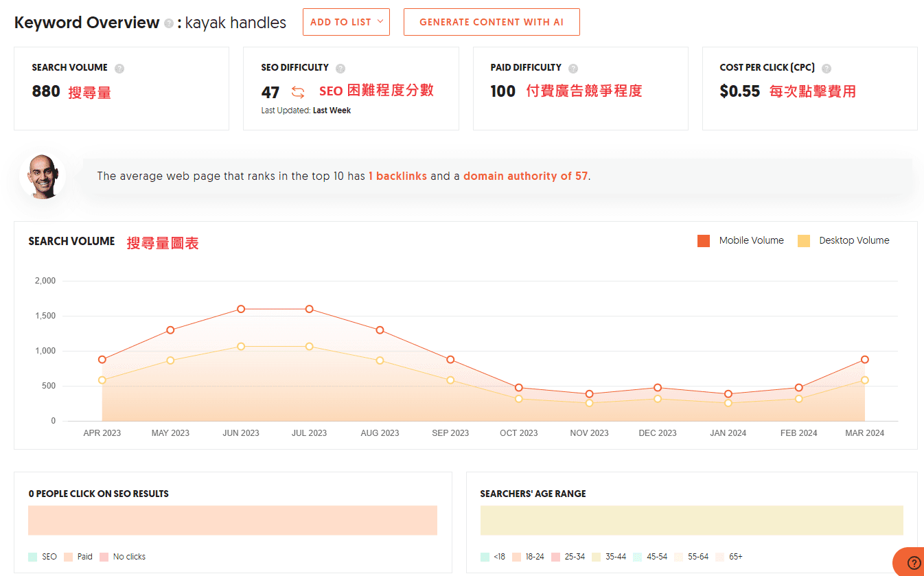Click Desktop Volume point for JUN 2023
The height and width of the screenshot is (576, 924).
click(241, 347)
